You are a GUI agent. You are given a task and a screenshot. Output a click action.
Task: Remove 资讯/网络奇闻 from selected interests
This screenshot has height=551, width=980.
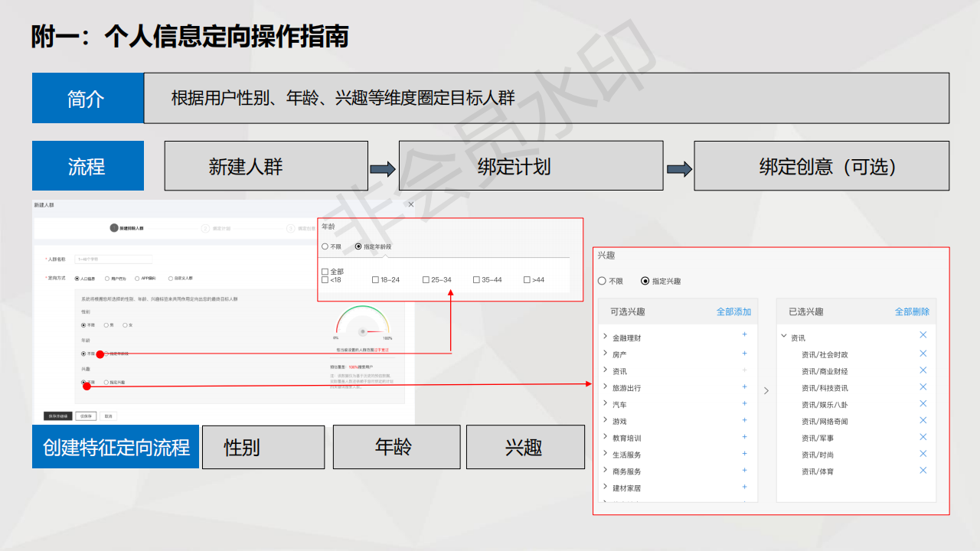point(923,420)
